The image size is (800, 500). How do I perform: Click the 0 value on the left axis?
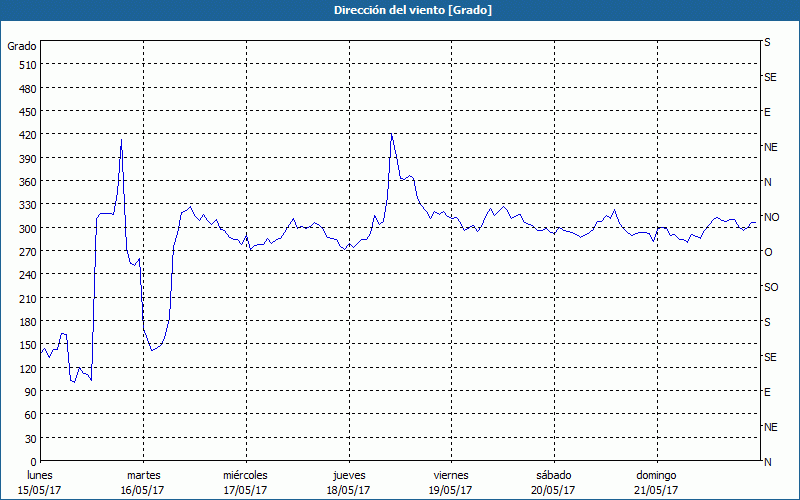pos(33,462)
